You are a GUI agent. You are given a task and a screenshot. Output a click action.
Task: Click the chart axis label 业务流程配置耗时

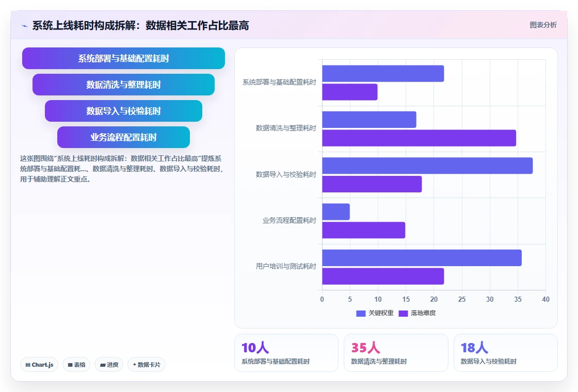[290, 220]
